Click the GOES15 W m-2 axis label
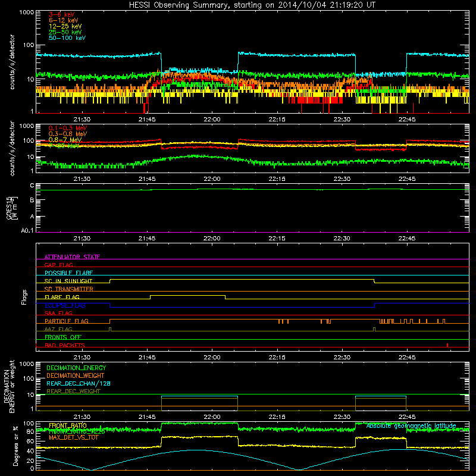Viewport: 476px width, 476px height. pos(12,208)
